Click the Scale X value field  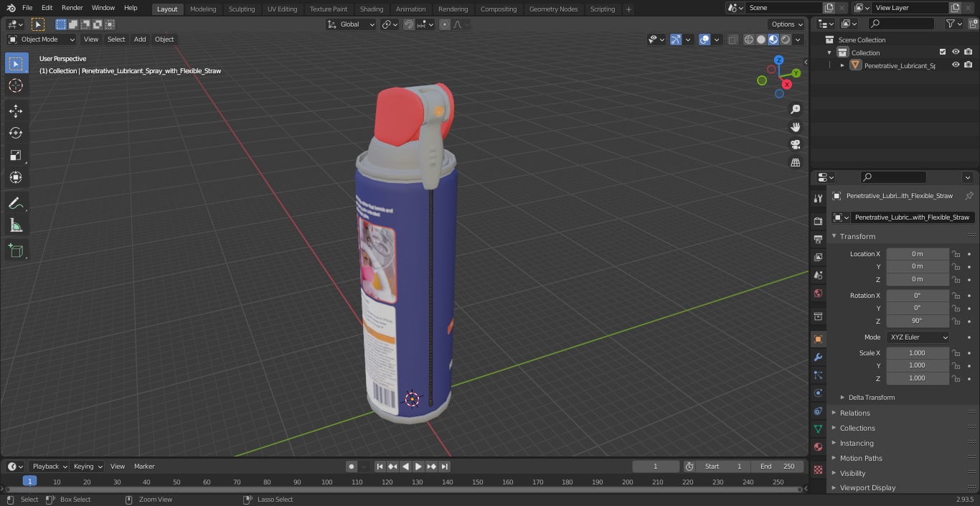click(x=918, y=353)
